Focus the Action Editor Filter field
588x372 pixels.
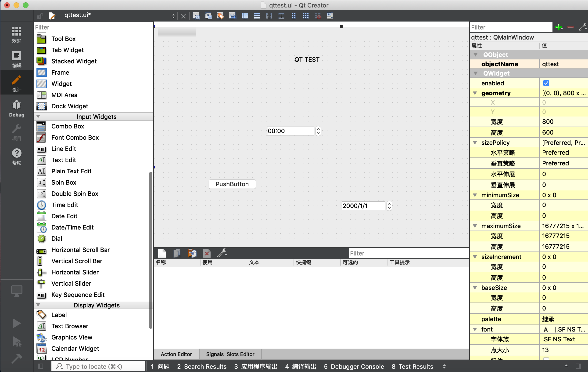(x=409, y=253)
